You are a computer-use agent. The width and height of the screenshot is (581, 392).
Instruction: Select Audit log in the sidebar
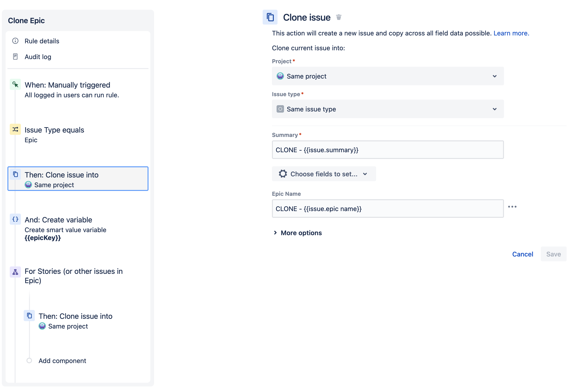click(38, 57)
